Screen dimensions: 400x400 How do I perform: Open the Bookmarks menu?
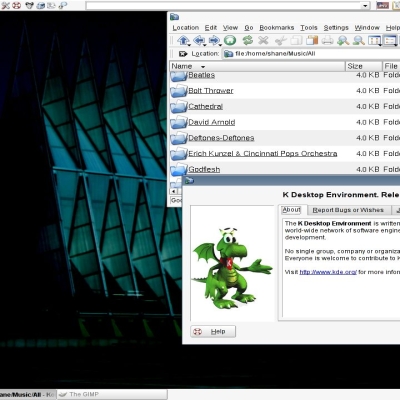(x=277, y=28)
